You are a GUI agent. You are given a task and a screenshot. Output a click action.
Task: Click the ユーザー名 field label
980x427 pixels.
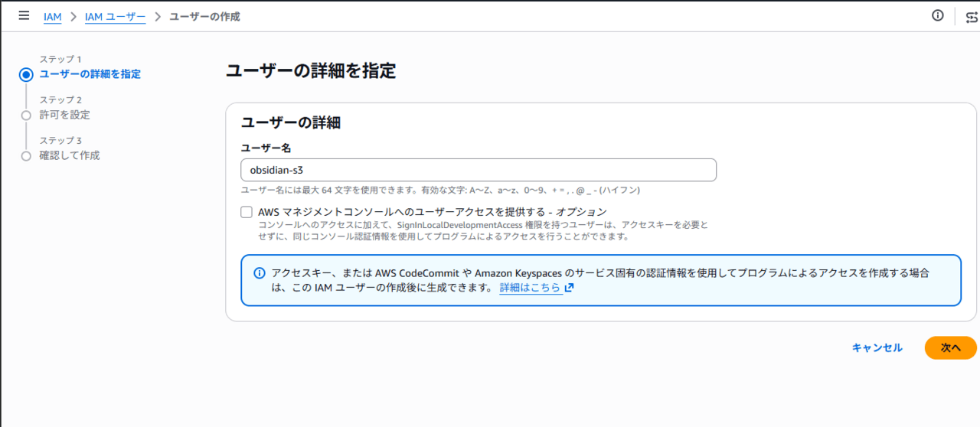(266, 148)
